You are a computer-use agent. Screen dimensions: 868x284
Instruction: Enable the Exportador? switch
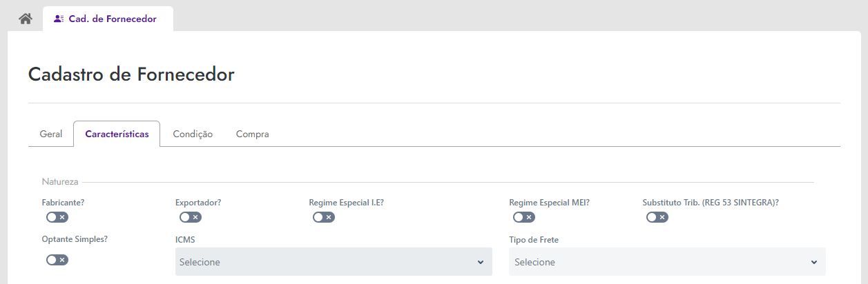191,217
